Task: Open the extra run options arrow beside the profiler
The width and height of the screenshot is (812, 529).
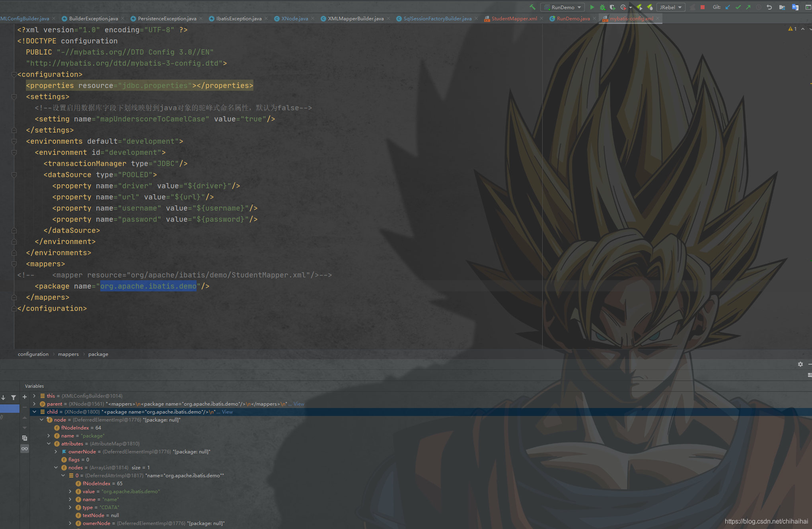Action: point(631,8)
